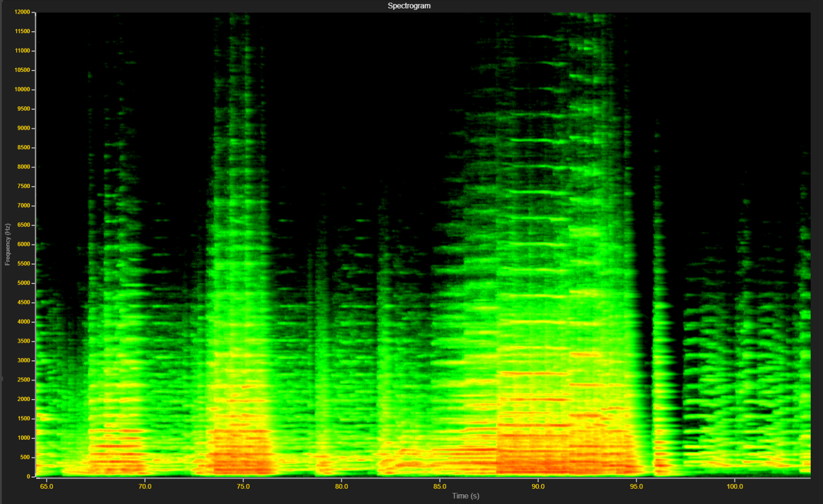
Task: Click the 500 Hz frequency tick
Action: 25,457
